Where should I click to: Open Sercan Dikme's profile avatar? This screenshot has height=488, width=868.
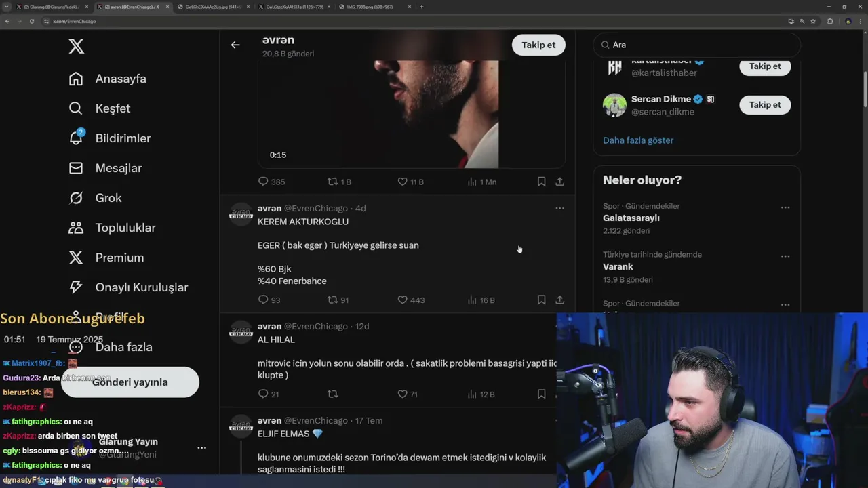(x=614, y=105)
